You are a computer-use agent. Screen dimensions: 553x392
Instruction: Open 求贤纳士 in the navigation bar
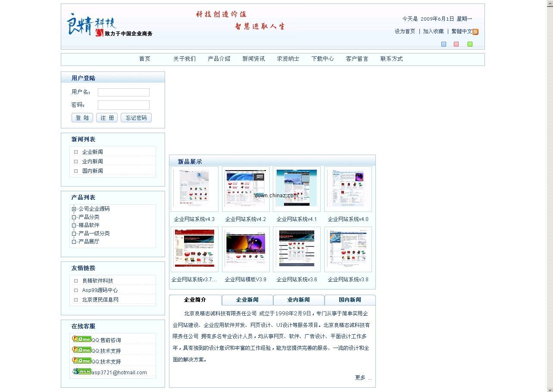(288, 59)
